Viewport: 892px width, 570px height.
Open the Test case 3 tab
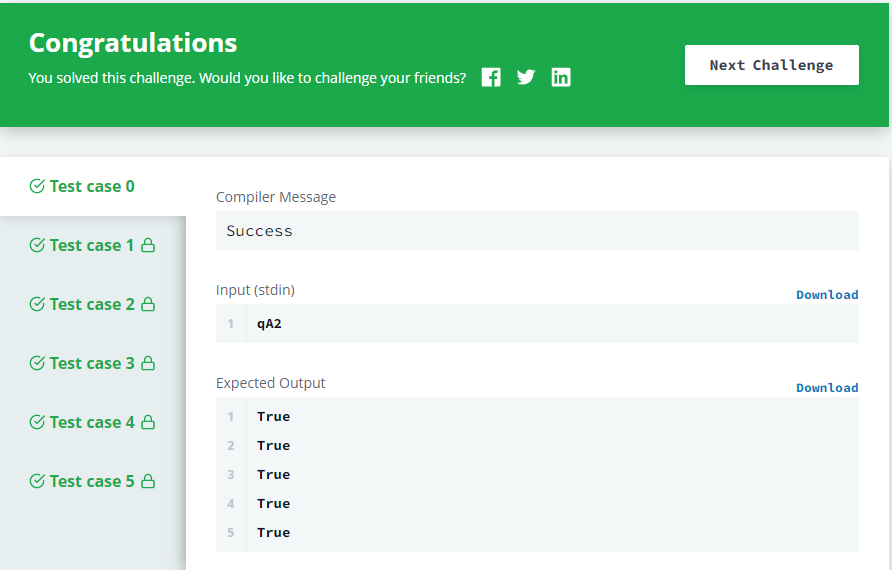pos(93,364)
